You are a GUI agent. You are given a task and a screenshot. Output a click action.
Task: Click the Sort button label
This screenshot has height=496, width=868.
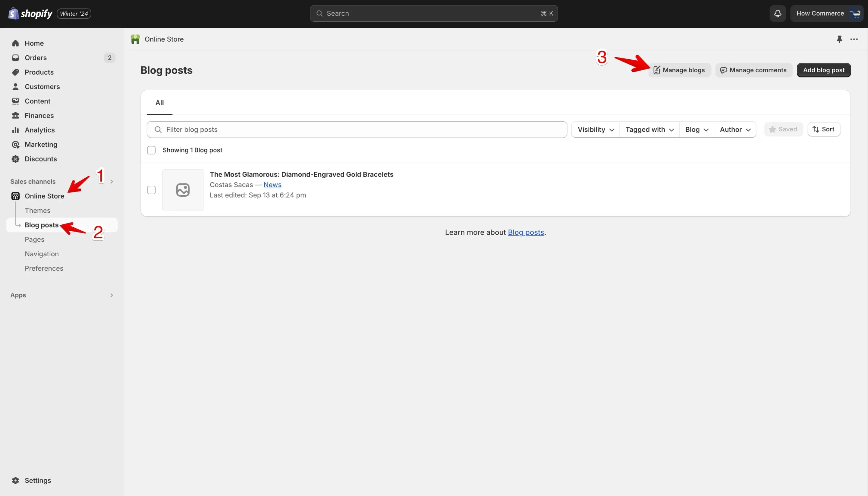[x=828, y=129]
